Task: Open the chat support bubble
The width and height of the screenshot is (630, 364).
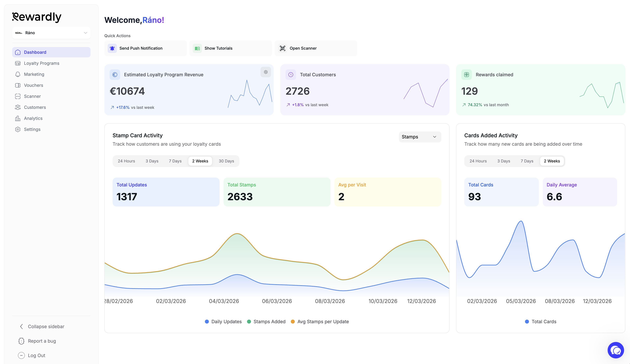Action: coord(616,350)
